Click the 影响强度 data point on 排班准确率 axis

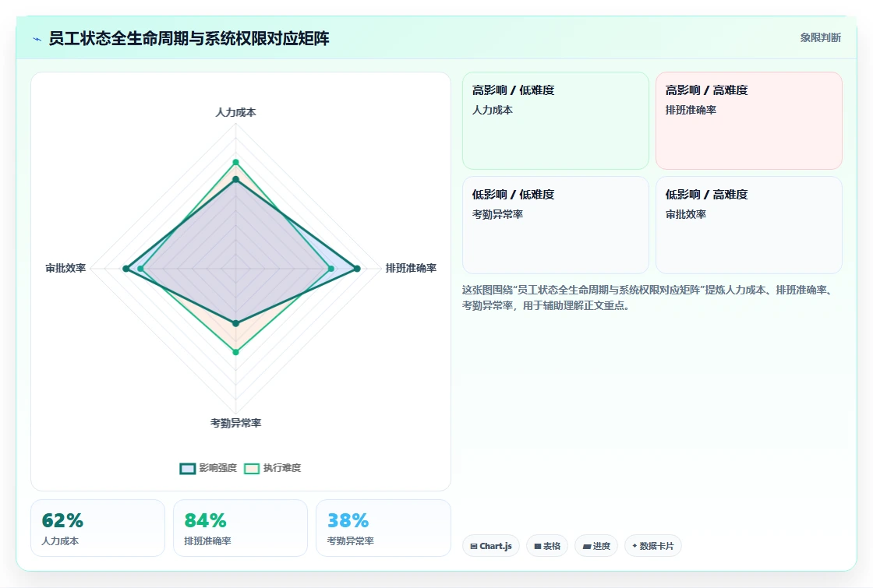tap(357, 269)
